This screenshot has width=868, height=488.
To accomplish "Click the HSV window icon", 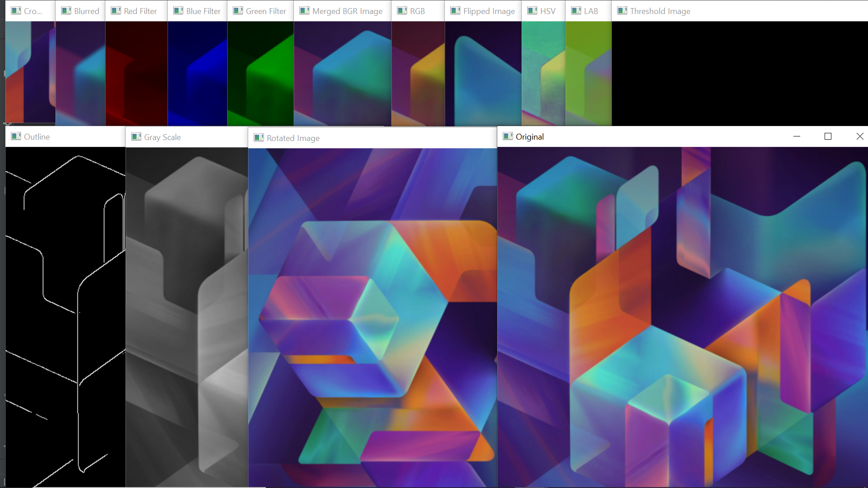I will [532, 11].
